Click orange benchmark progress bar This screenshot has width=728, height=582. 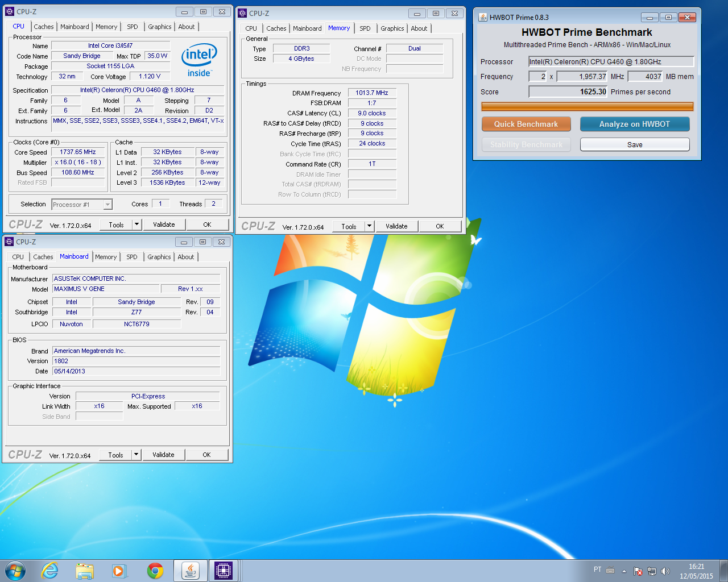(587, 106)
